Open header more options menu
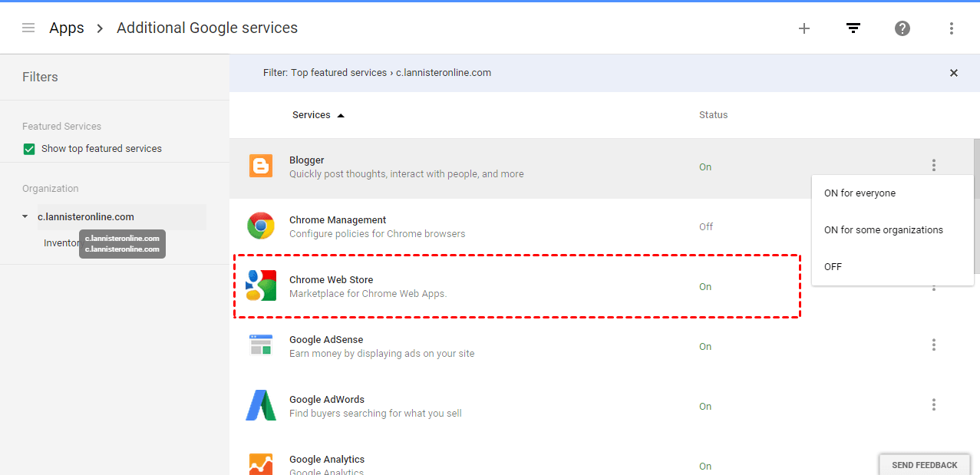 952,28
